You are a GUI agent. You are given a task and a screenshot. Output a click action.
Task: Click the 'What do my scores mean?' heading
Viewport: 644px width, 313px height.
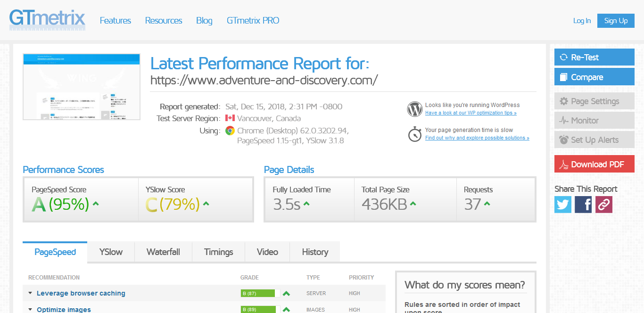click(x=465, y=285)
